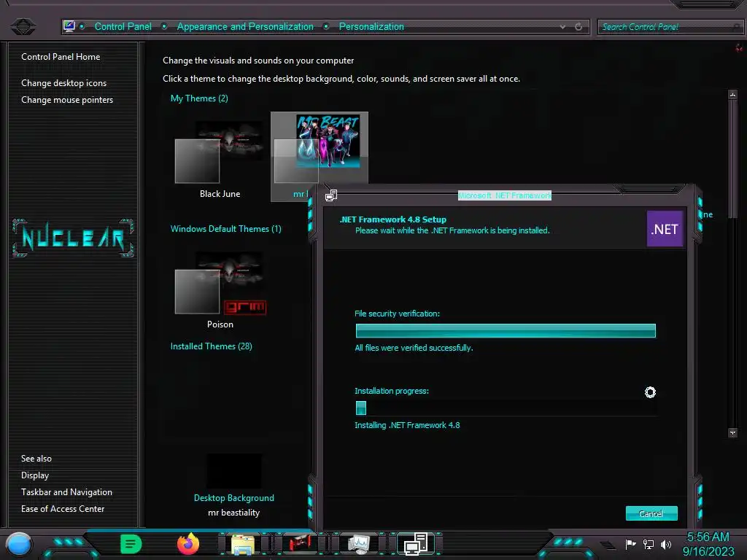This screenshot has height=560, width=747.
Task: Select the Black June theme thumbnail
Action: [220, 157]
